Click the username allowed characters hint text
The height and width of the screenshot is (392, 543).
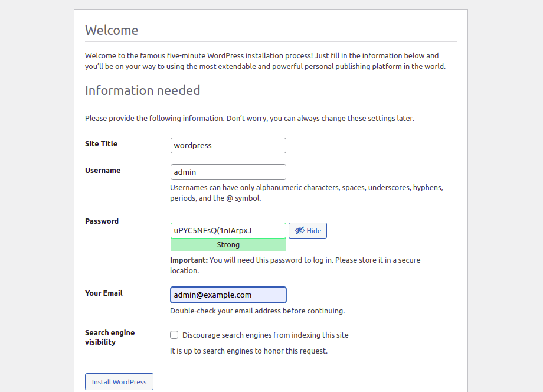click(306, 193)
